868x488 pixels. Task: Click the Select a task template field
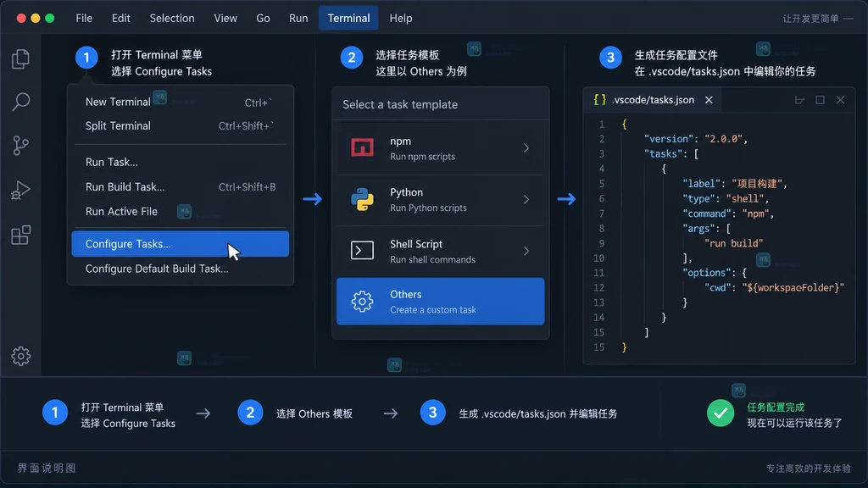[440, 104]
